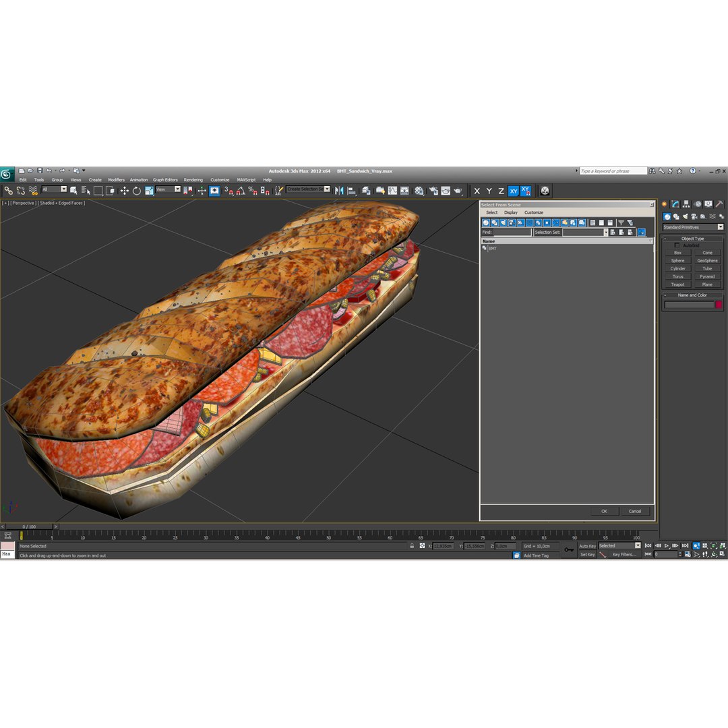Open the Modify panel tab
The width and height of the screenshot is (728, 728).
pyautogui.click(x=675, y=204)
